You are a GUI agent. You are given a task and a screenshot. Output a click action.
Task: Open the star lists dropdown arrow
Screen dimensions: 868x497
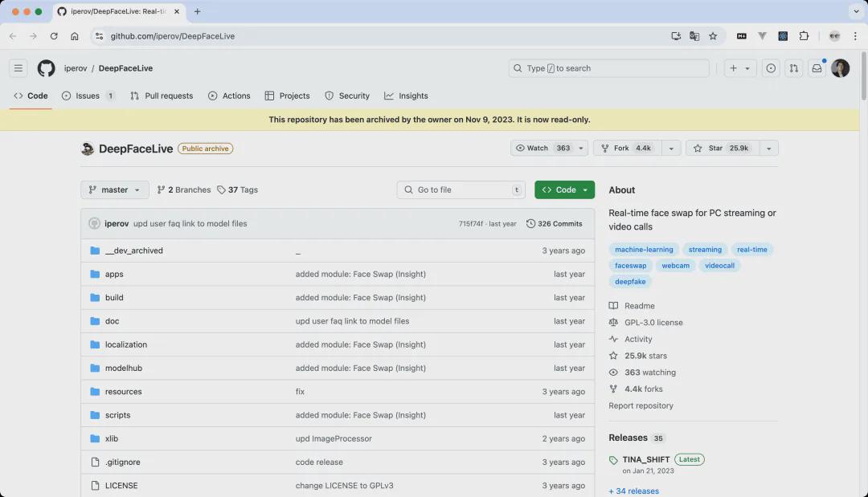point(769,148)
